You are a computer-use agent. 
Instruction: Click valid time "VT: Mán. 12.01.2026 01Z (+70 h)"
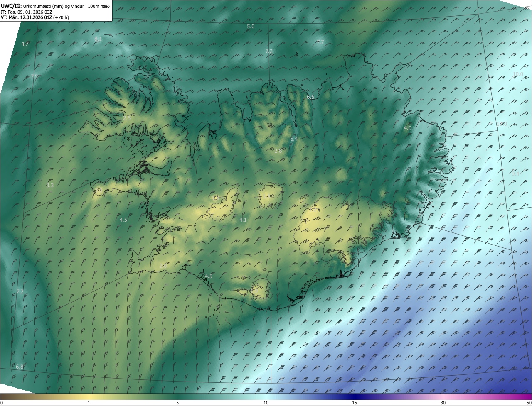[x=35, y=17]
